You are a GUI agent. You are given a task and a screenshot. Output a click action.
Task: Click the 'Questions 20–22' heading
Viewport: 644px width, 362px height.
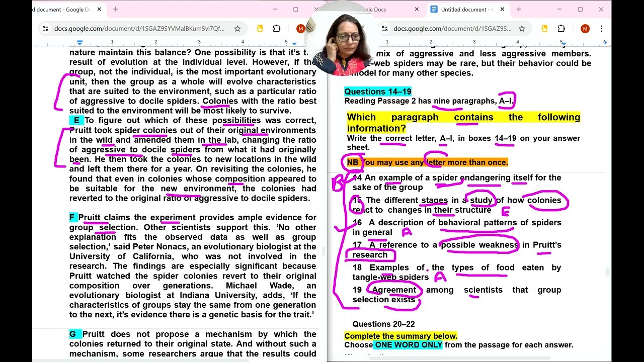tap(383, 324)
